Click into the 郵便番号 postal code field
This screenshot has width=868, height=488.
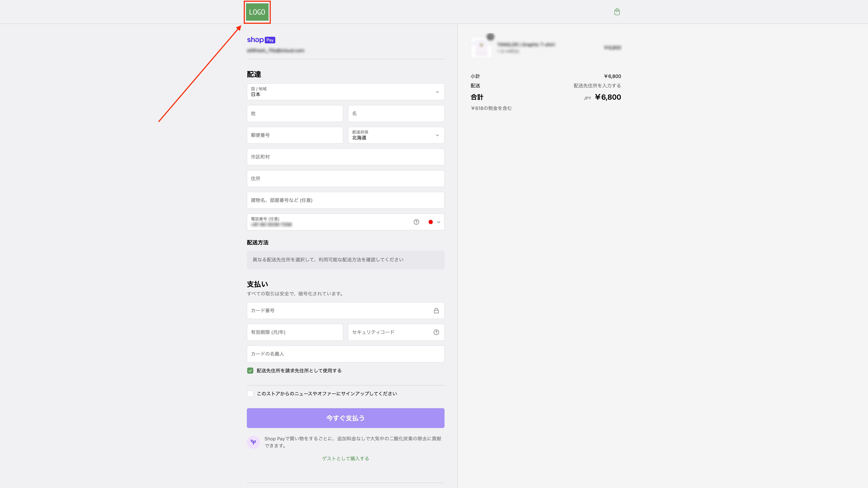[x=294, y=135]
